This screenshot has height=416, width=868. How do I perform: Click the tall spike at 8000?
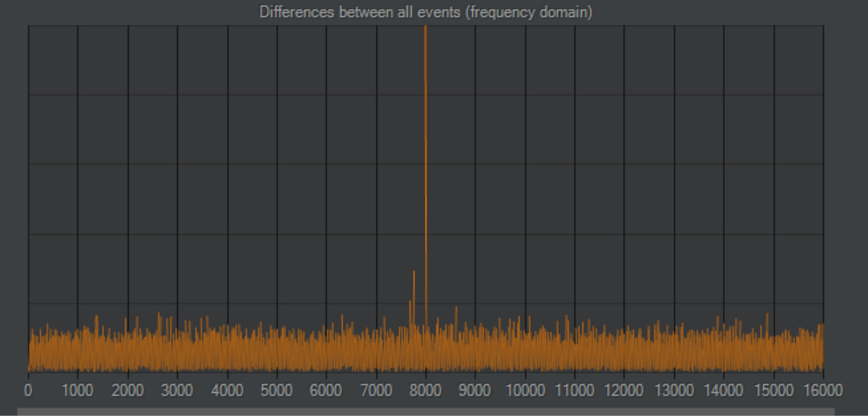[x=426, y=174]
